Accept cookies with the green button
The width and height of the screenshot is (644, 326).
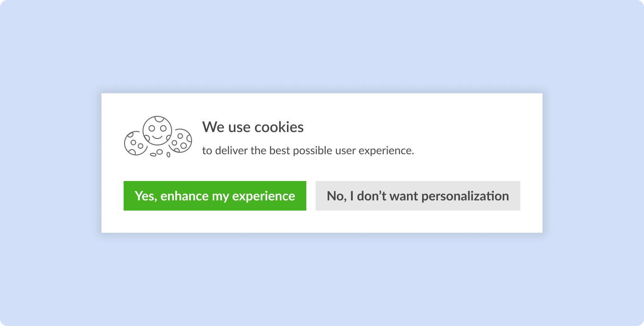coord(215,196)
